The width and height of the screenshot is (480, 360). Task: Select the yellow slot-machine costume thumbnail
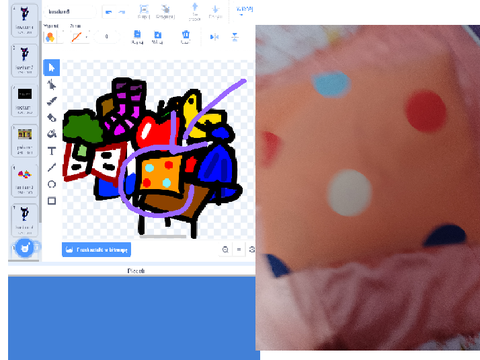[x=25, y=140]
